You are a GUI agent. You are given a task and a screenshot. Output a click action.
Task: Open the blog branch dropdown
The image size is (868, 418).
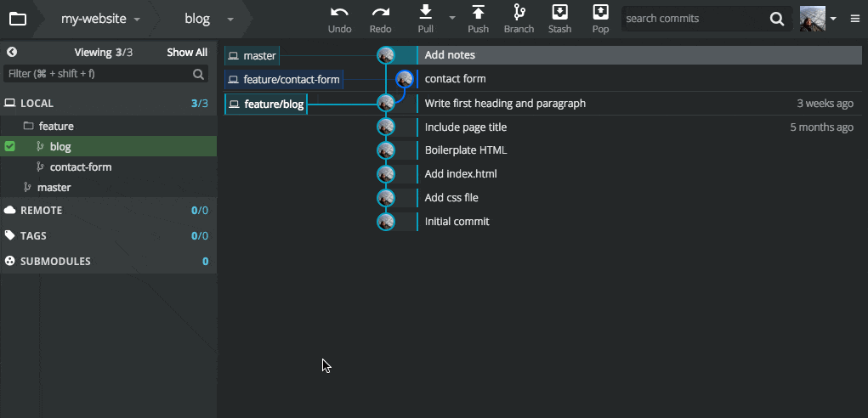click(208, 19)
